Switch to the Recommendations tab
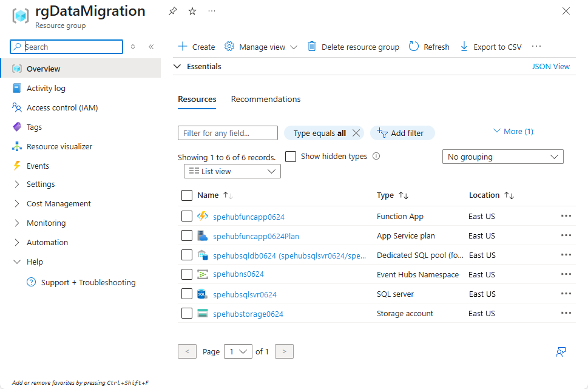The height and width of the screenshot is (389, 588). click(266, 99)
